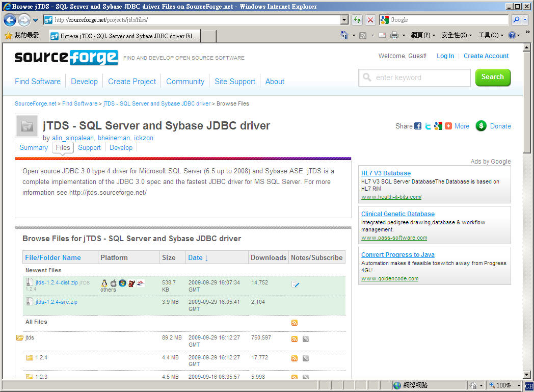Image resolution: width=534 pixels, height=392 pixels.
Task: Switch to the Summary project tab
Action: pyautogui.click(x=34, y=147)
